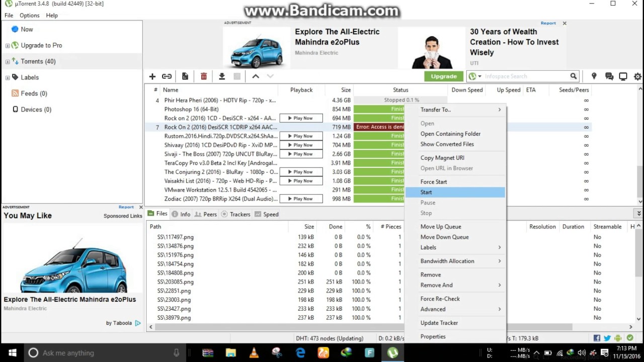Open the File menu
This screenshot has width=644, height=362.
(9, 16)
